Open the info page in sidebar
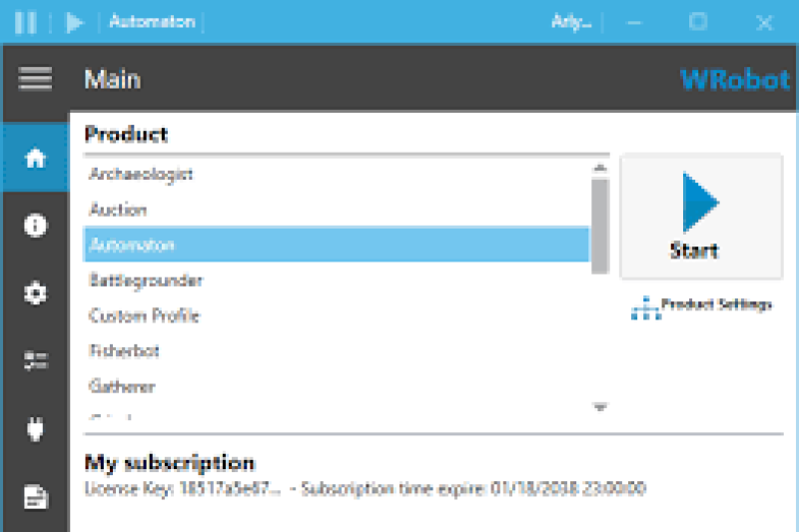The image size is (799, 532). [x=35, y=226]
